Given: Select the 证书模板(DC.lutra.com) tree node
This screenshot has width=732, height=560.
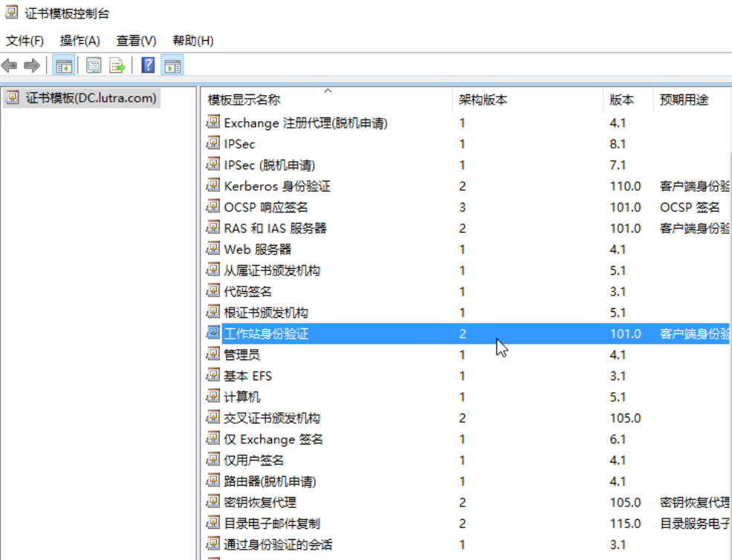Looking at the screenshot, I should (91, 98).
